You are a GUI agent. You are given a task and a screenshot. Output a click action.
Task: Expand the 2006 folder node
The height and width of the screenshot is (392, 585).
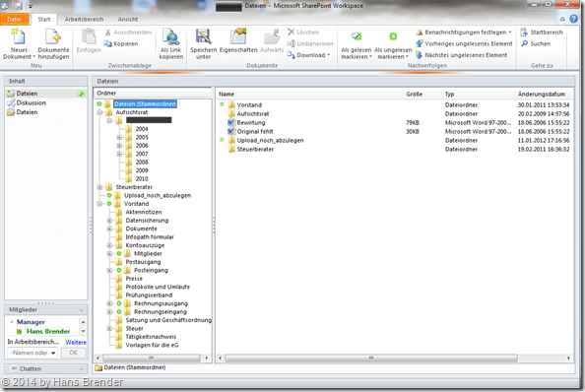(x=119, y=146)
